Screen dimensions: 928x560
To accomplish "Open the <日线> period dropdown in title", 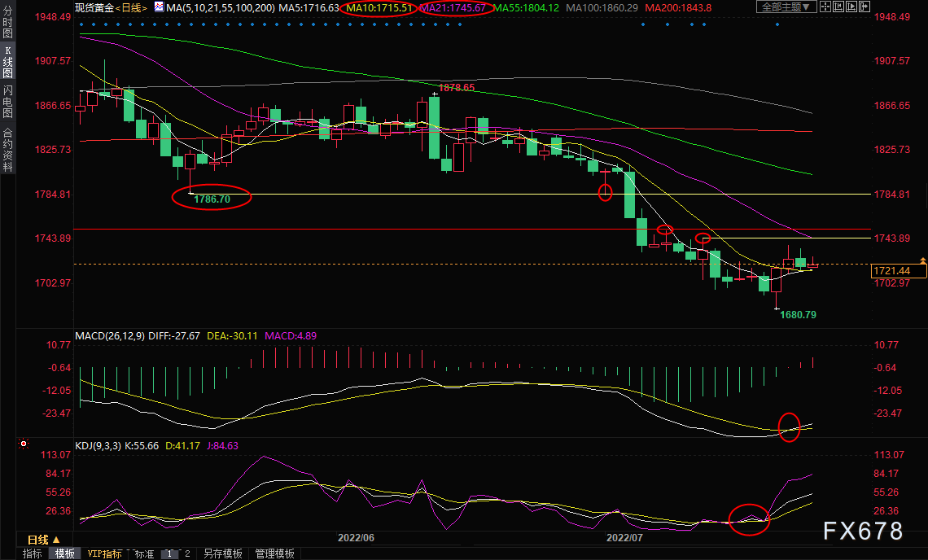I will pyautogui.click(x=130, y=7).
